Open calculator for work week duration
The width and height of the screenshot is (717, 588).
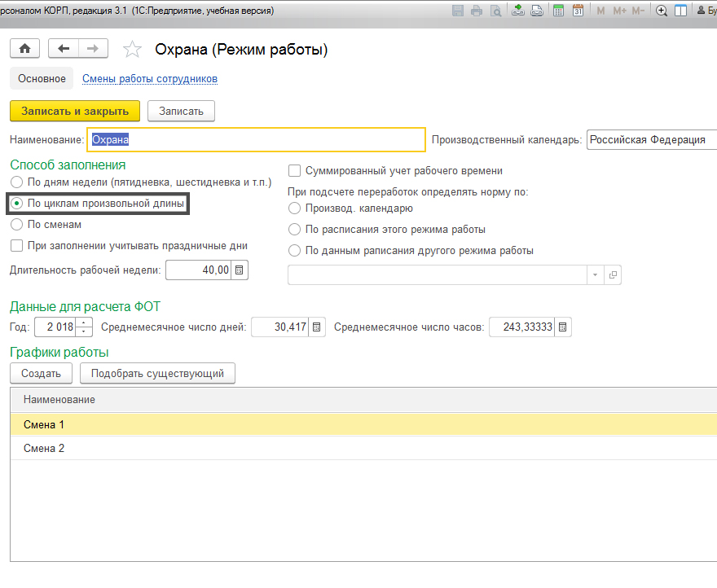[x=240, y=270]
